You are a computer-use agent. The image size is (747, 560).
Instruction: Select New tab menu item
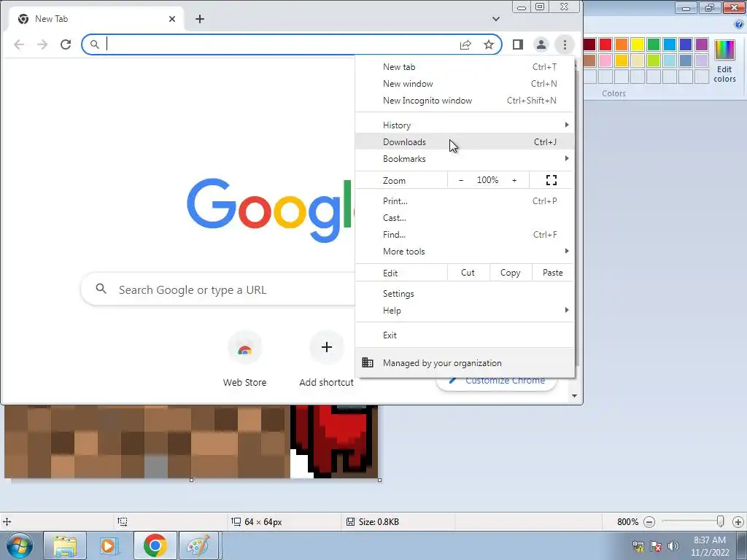click(x=465, y=67)
